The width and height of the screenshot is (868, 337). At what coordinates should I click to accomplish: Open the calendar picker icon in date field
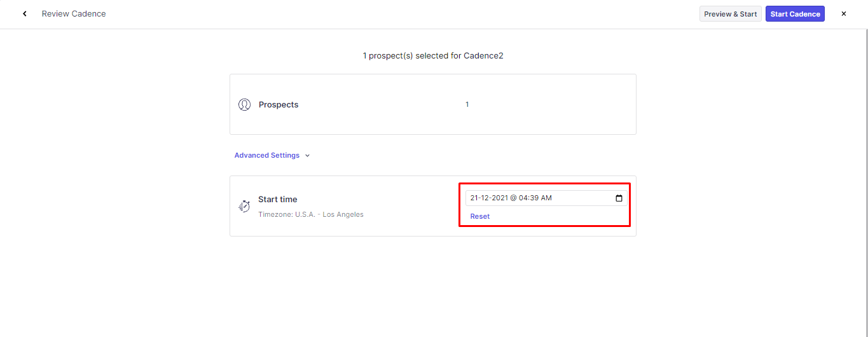pyautogui.click(x=619, y=198)
